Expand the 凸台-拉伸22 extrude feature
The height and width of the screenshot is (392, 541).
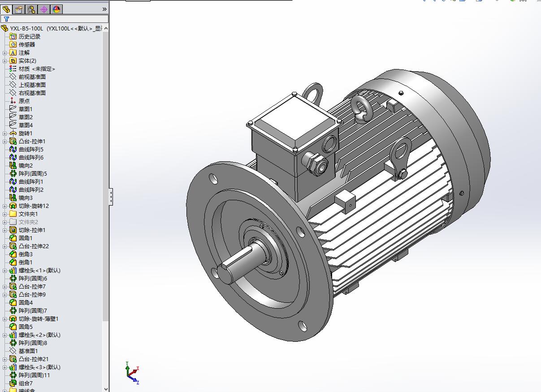pos(5,246)
